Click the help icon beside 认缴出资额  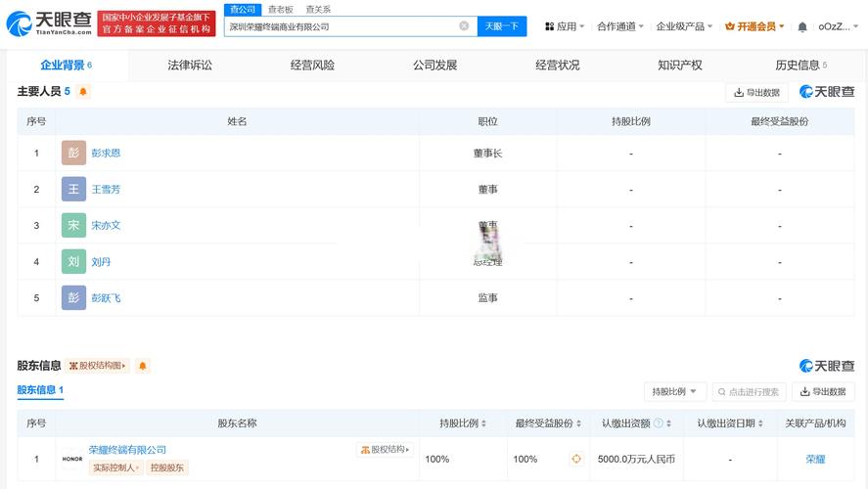659,423
